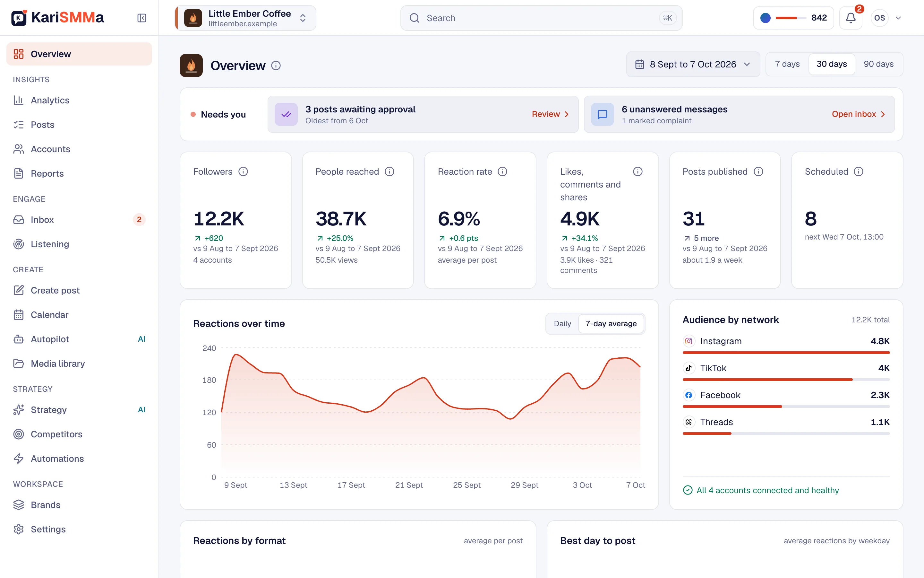Open Competitors in the sidebar

pos(79,434)
